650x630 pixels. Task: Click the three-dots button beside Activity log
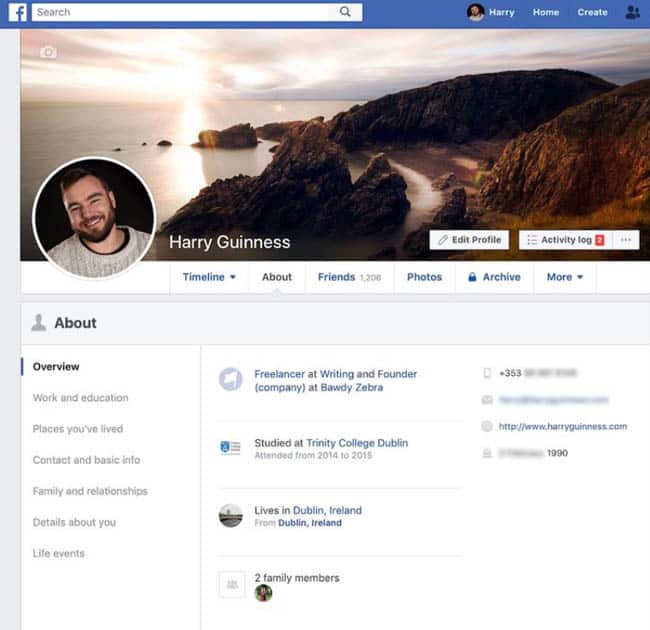click(626, 240)
